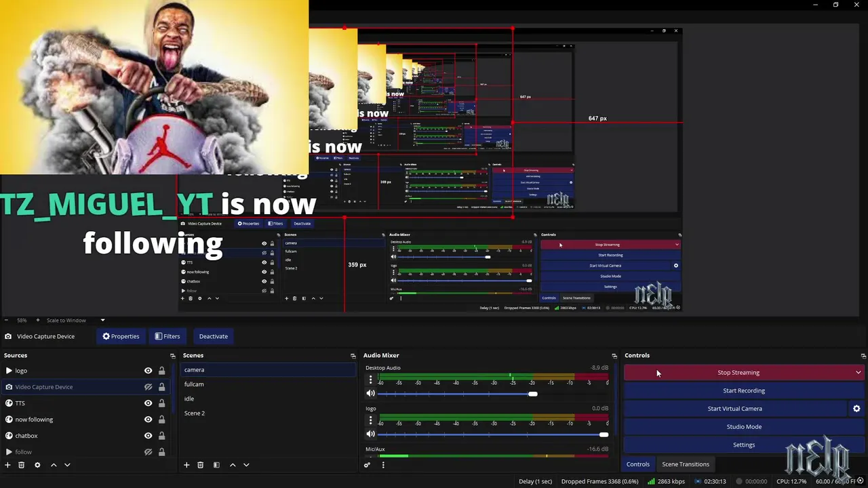Add a new source with the plus icon
This screenshot has width=868, height=488.
7,465
